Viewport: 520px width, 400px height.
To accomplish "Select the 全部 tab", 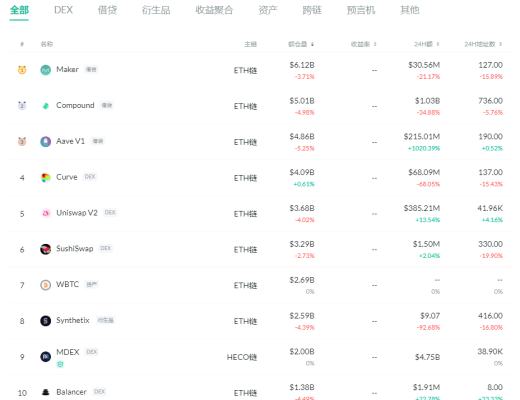I will [x=19, y=10].
